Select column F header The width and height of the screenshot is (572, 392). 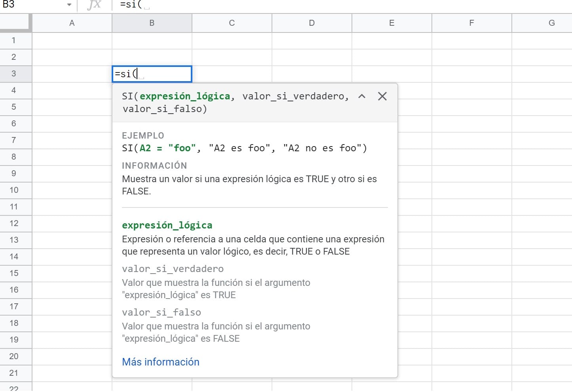click(x=471, y=23)
